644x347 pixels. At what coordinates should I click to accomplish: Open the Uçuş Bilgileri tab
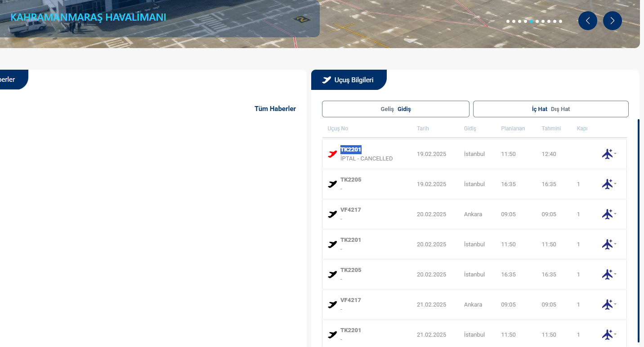coord(349,80)
